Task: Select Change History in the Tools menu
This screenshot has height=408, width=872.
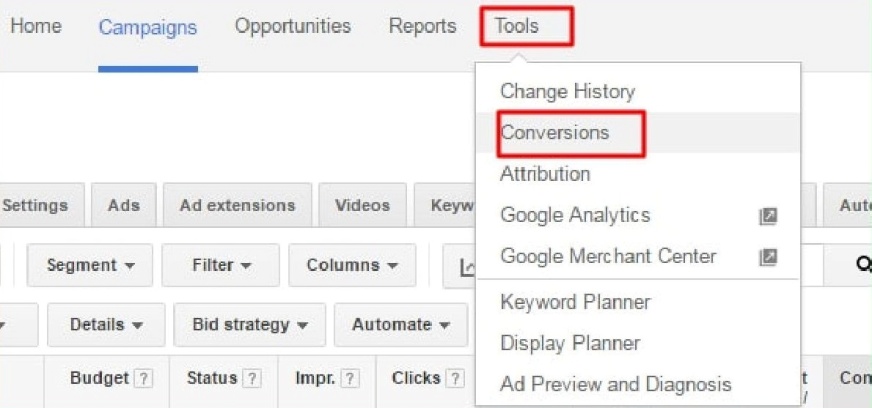Action: coord(567,91)
